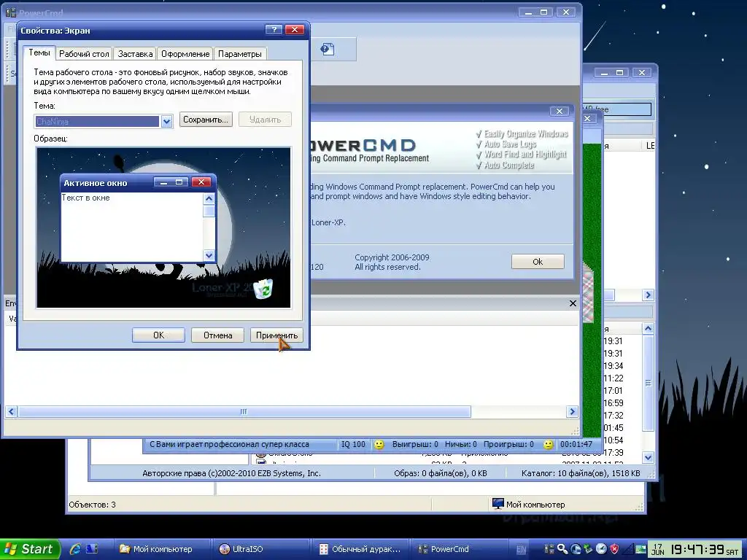The width and height of the screenshot is (747, 560).
Task: Click the IQ 100 status bar cell
Action: click(x=353, y=444)
